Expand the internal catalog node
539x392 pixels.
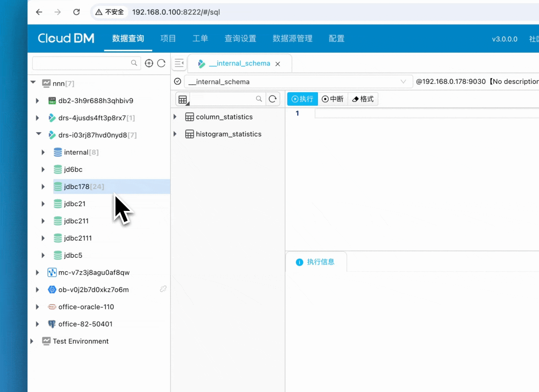[x=43, y=152]
